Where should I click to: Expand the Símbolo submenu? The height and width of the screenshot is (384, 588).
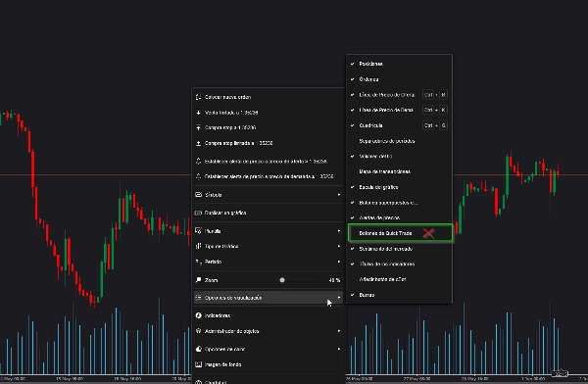pyautogui.click(x=269, y=195)
